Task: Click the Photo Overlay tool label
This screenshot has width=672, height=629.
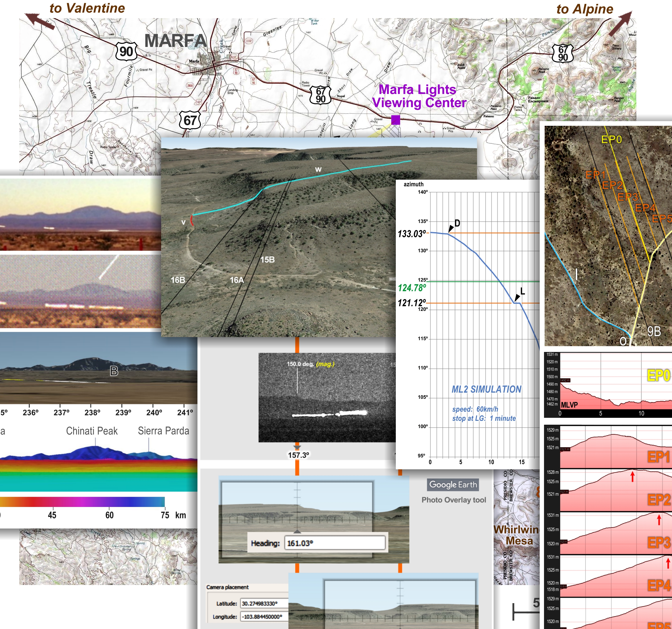Action: coord(454,500)
